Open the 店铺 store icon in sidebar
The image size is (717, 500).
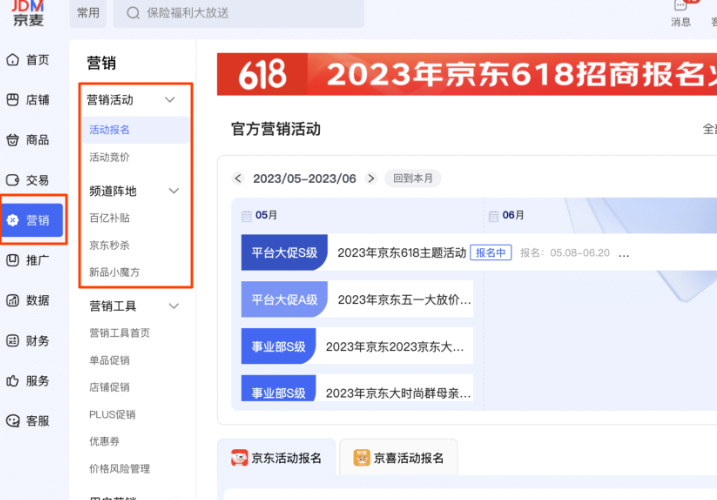[13, 100]
